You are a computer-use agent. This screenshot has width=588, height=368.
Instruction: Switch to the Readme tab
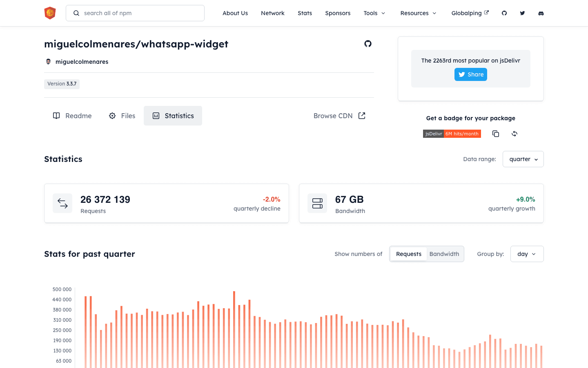(x=72, y=116)
